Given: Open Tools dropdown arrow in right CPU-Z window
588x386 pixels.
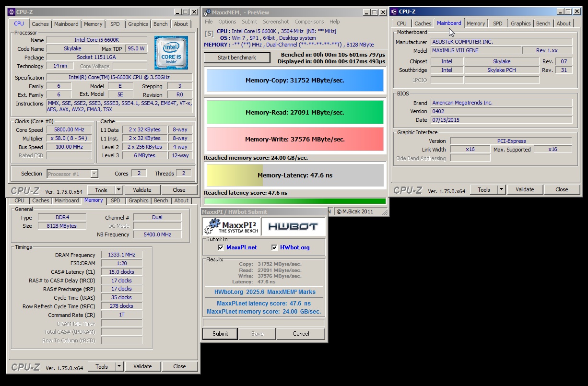Looking at the screenshot, I should 501,189.
